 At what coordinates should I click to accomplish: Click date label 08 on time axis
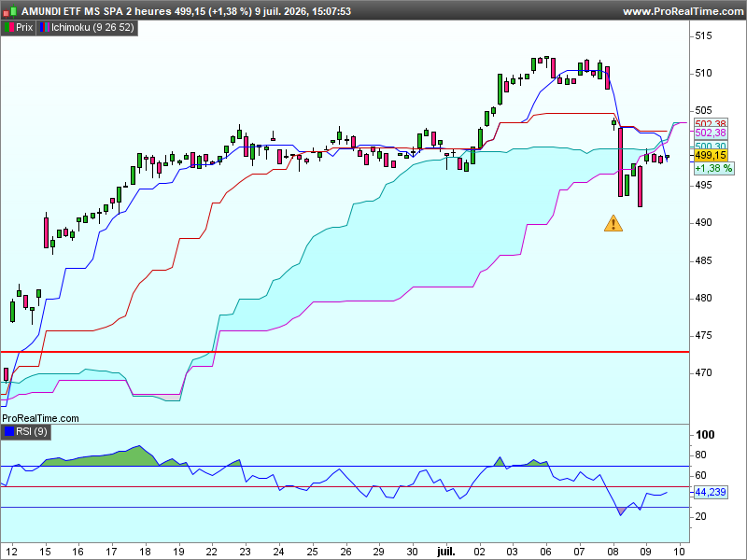coord(613,552)
